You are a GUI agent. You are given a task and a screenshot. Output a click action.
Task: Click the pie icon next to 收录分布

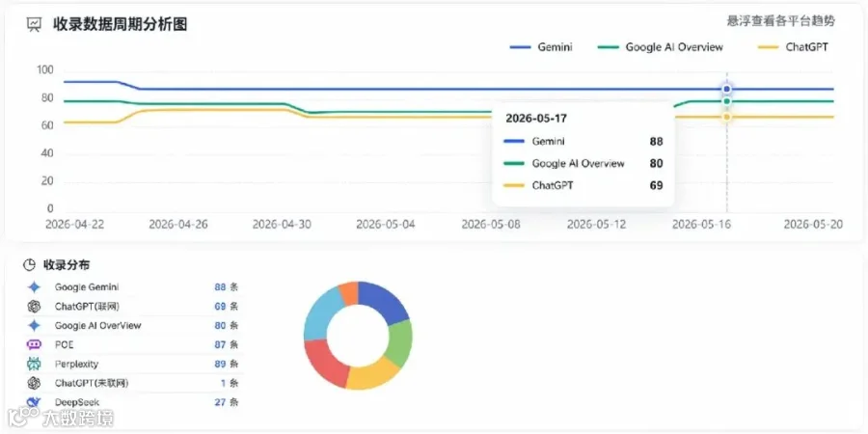[29, 265]
